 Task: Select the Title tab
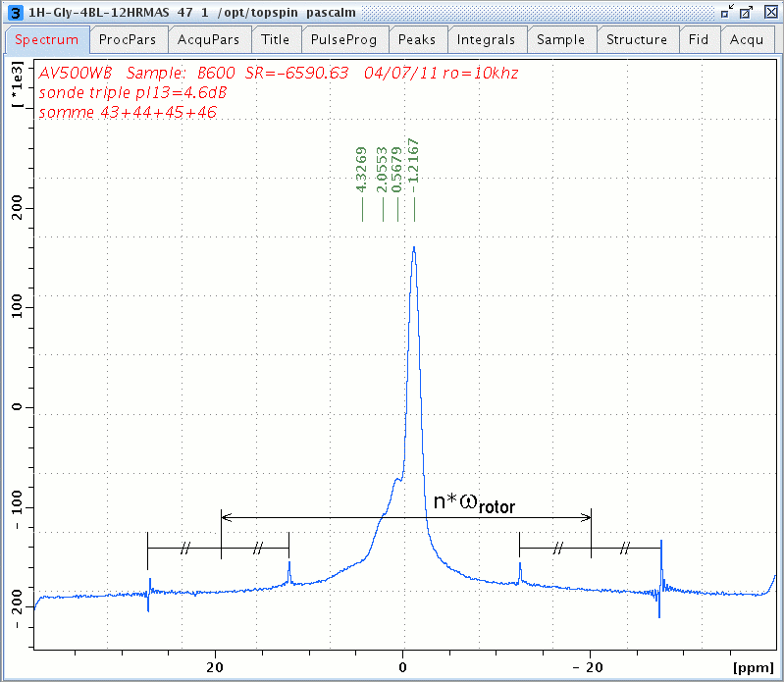click(275, 40)
